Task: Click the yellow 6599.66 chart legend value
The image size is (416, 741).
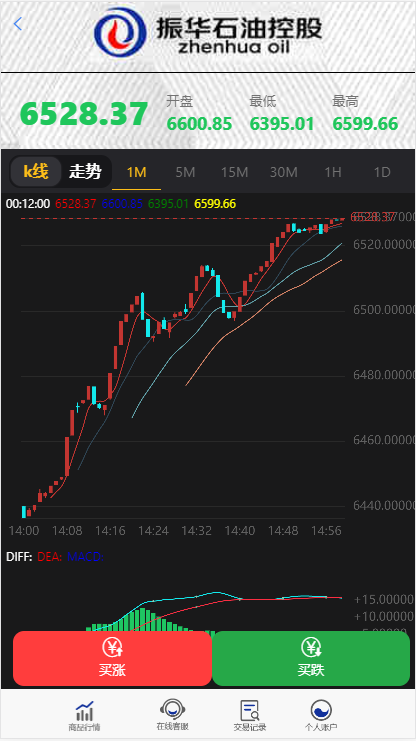Action: 215,204
